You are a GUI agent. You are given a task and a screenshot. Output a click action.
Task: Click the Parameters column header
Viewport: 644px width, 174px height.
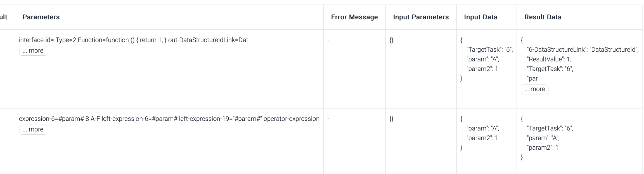41,17
